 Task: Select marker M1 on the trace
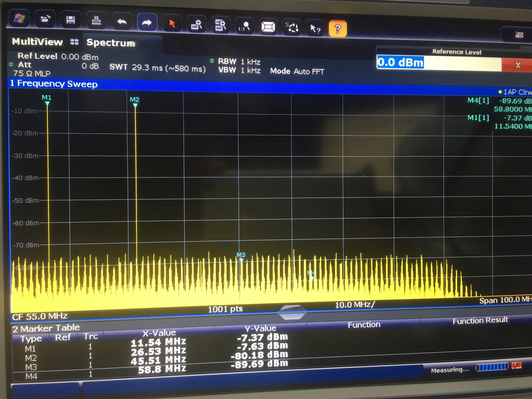[47, 100]
